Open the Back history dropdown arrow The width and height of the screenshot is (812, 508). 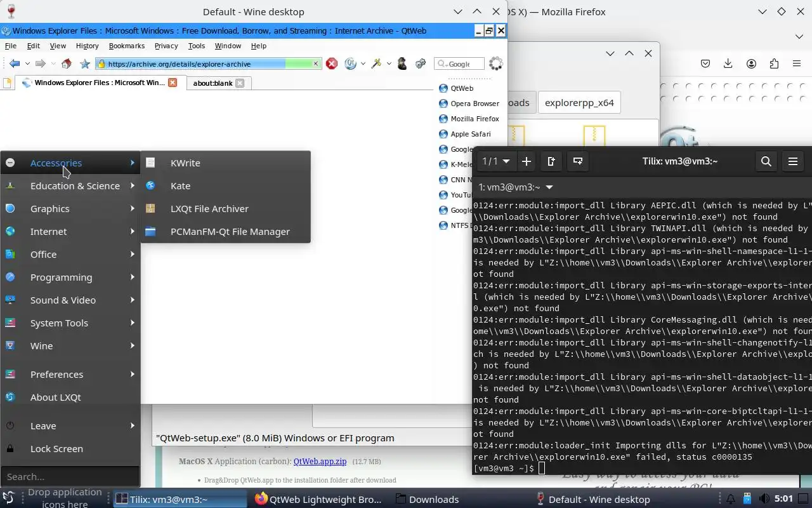point(27,63)
